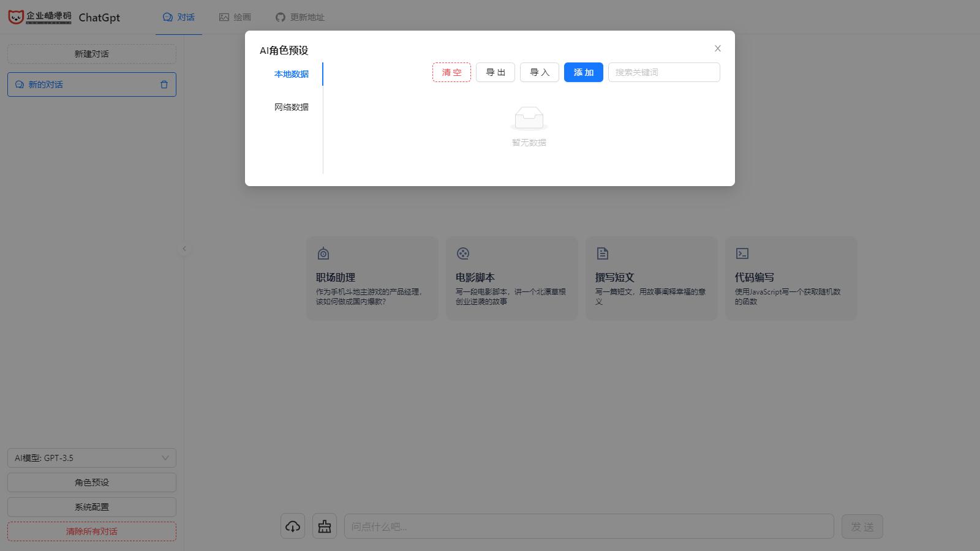Click the ChatGpt title text
980x551 pixels.
pyautogui.click(x=99, y=18)
